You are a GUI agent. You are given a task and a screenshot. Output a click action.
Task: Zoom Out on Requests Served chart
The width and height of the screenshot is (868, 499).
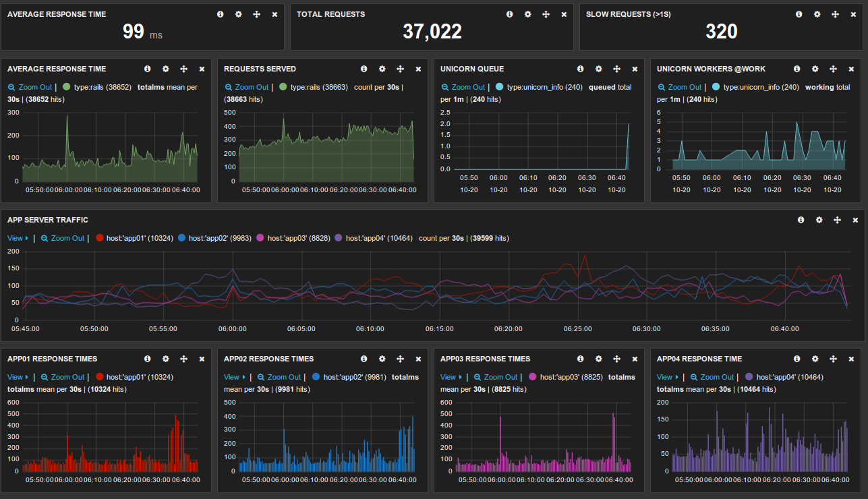pyautogui.click(x=246, y=87)
